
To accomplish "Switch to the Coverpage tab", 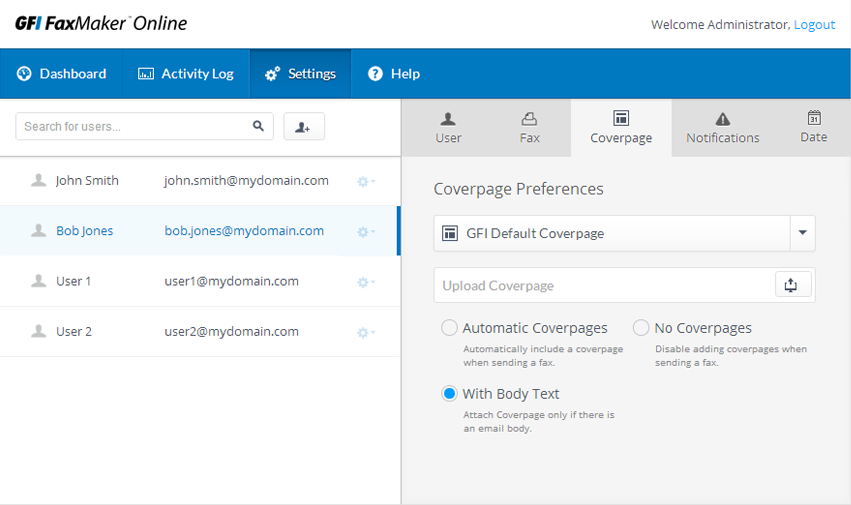I will [x=621, y=128].
